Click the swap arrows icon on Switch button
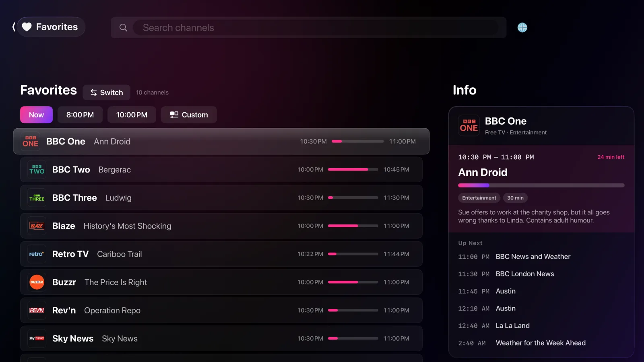 [94, 93]
